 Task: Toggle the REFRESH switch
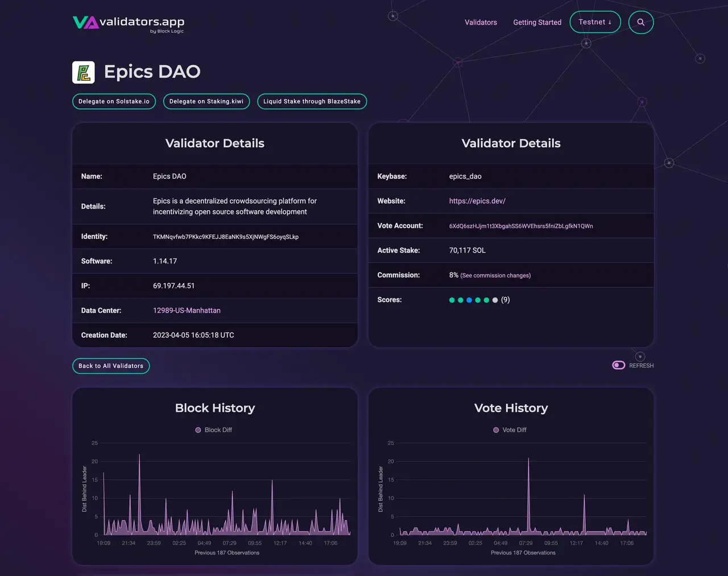pyautogui.click(x=618, y=364)
